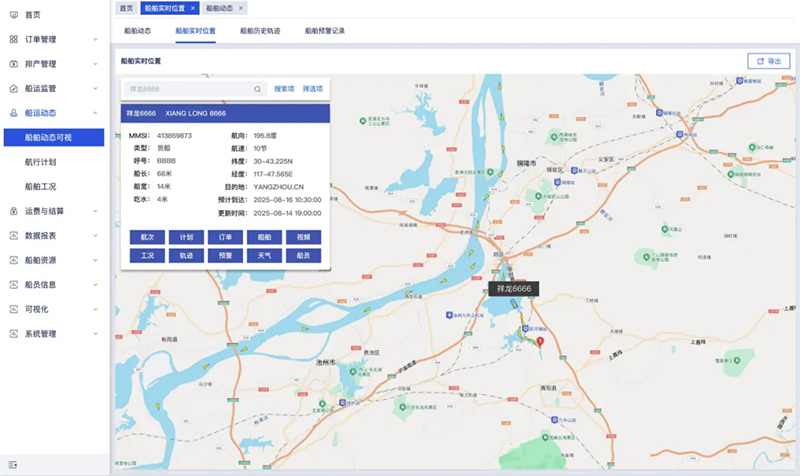
Task: Select 航行计划 in the sidebar
Action: 43,162
